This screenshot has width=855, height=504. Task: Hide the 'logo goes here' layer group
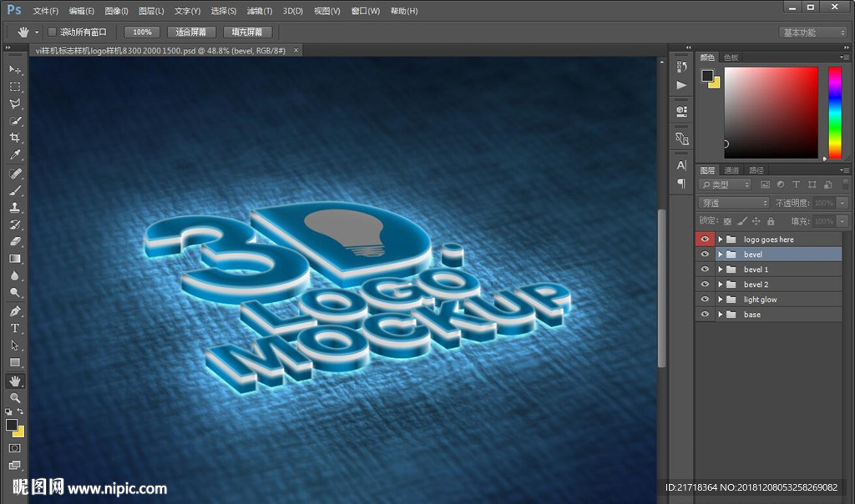click(705, 239)
